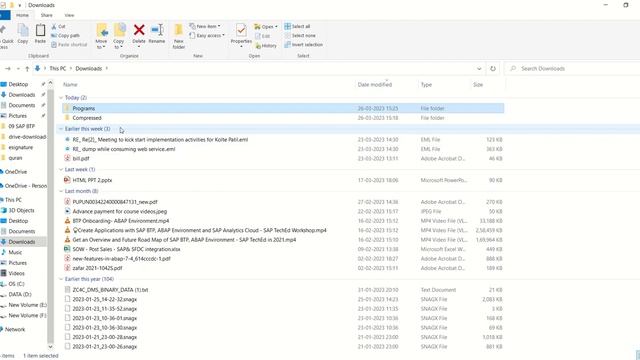
Task: Open the Copy to menu
Action: coord(119,36)
